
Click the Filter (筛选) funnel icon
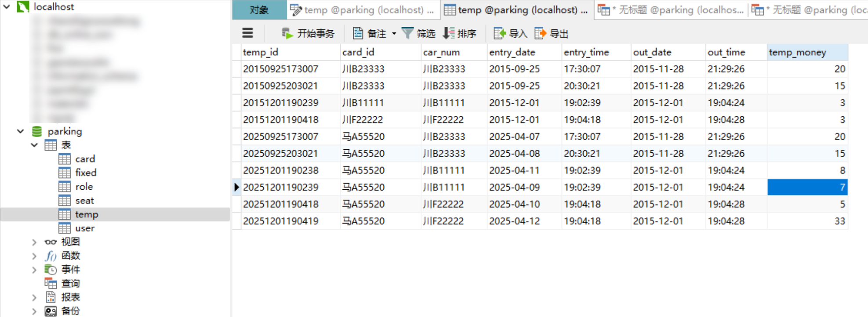point(407,33)
